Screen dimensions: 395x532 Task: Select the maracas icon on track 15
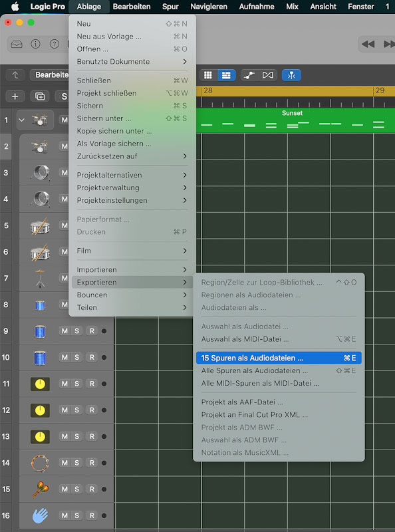(40, 489)
